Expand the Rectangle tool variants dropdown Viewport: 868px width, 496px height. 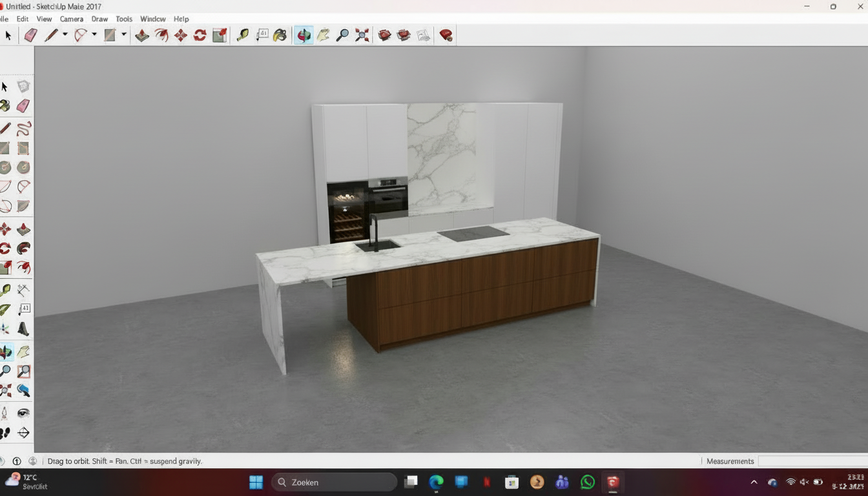click(123, 36)
